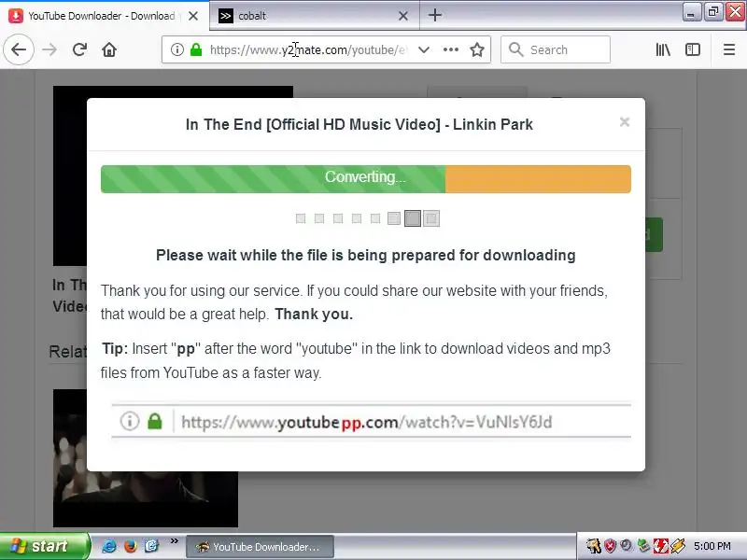Viewport: 747px width, 560px height.
Task: Click the red tray icon with arrow
Action: (x=660, y=546)
